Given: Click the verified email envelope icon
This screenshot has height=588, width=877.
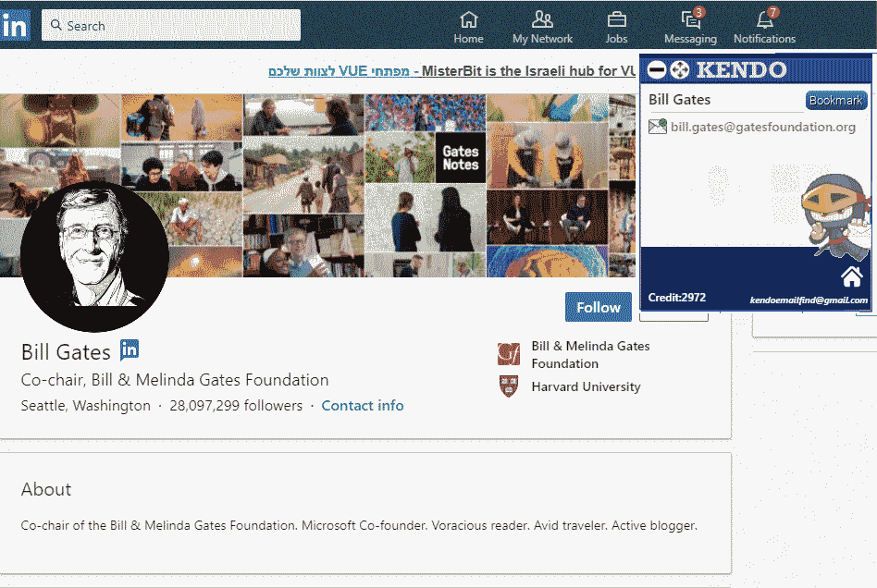Looking at the screenshot, I should 658,127.
